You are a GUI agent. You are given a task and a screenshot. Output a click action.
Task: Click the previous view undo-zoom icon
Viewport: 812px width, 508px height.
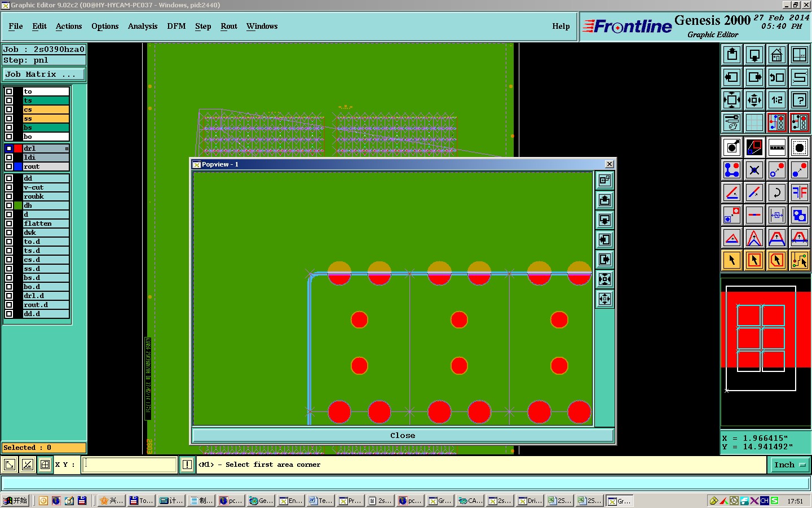[x=777, y=77]
